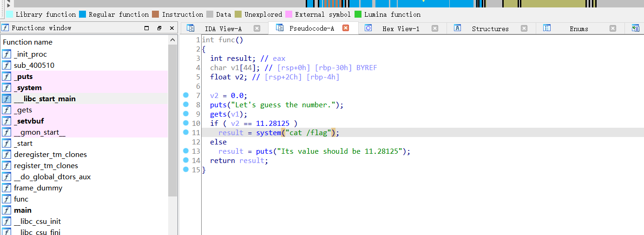Select the __gmon_start__ function entry

pos(84,132)
